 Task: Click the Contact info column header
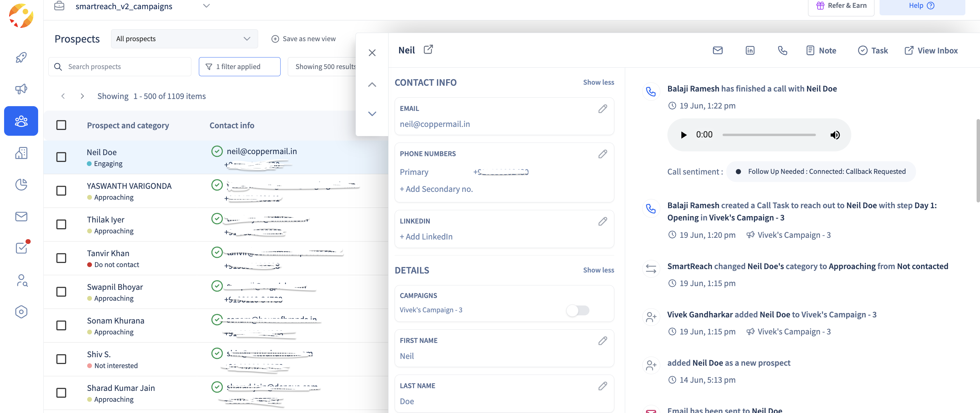(x=232, y=125)
